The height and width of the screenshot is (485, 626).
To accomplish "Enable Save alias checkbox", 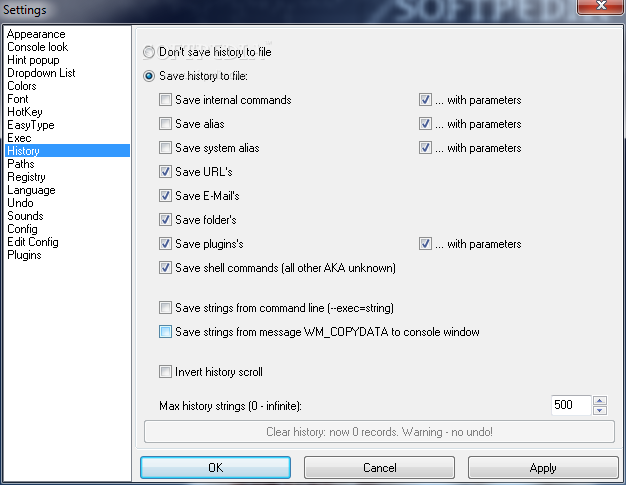I will [x=165, y=124].
